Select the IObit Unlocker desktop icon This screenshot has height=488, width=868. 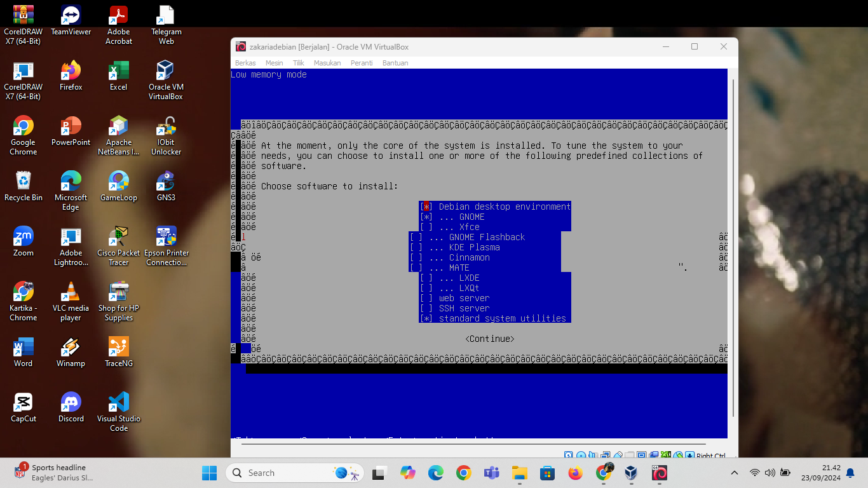pyautogui.click(x=166, y=136)
